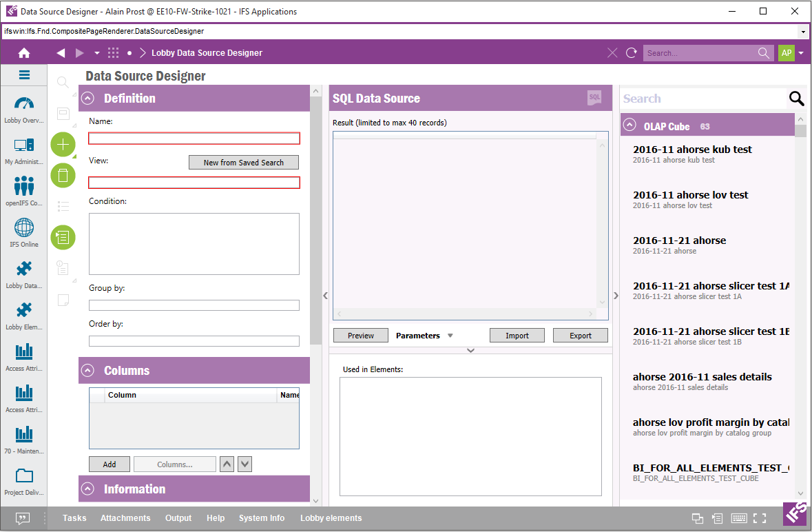Click the Preview button
812x532 pixels.
(x=360, y=336)
